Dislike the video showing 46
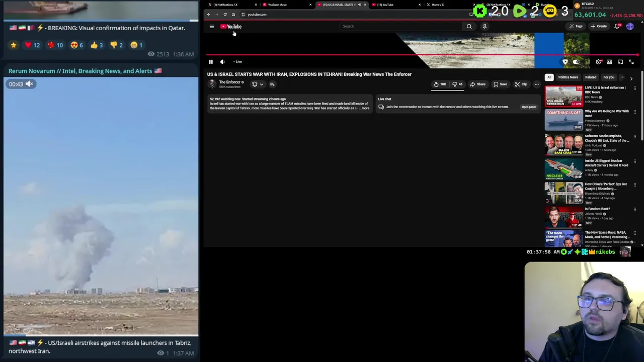This screenshot has height=362, width=644. coord(457,84)
